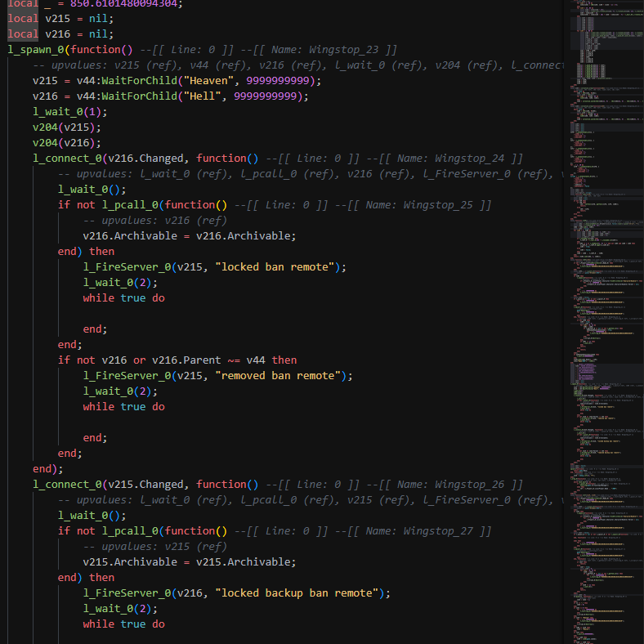Screen dimensions: 644x644
Task: Click the line "l_wait_0(1);"
Action: (x=69, y=112)
